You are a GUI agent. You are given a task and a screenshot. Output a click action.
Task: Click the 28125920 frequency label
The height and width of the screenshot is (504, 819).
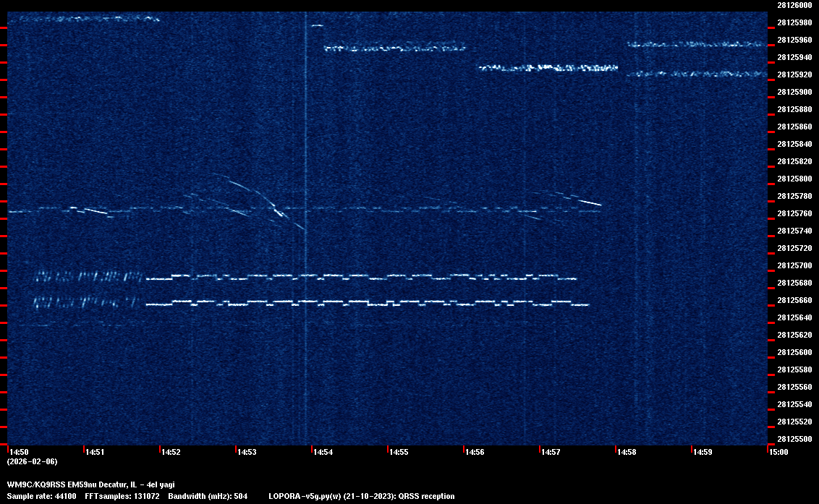click(x=794, y=74)
